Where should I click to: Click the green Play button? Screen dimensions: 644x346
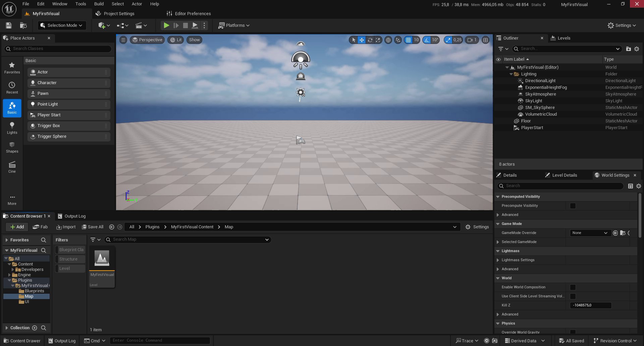pyautogui.click(x=166, y=25)
